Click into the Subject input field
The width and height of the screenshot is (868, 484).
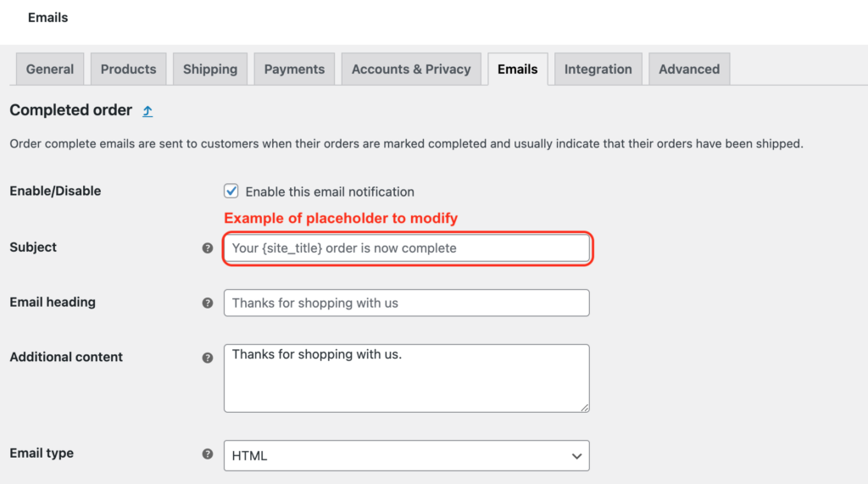click(x=406, y=248)
